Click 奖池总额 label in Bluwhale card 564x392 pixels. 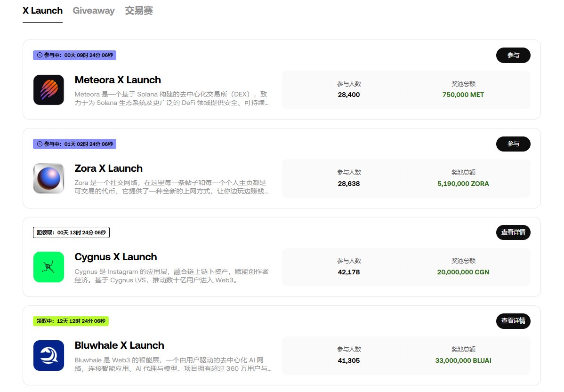coord(463,349)
